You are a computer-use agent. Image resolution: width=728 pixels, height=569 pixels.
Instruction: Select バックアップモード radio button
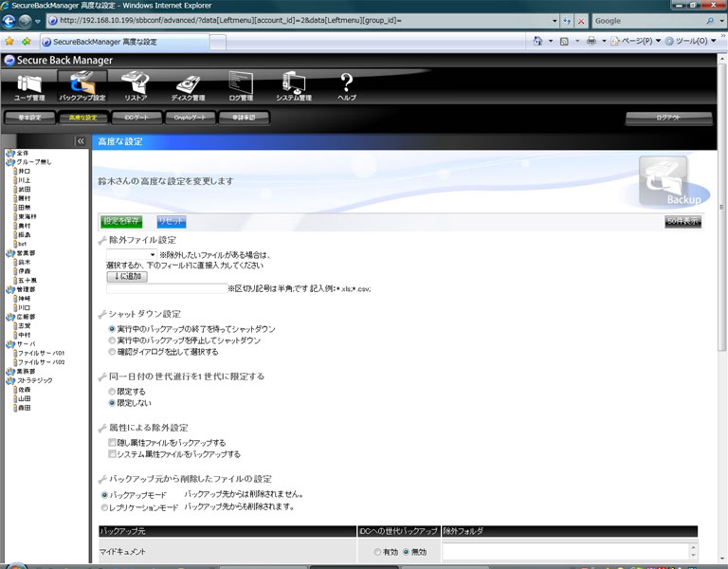coord(104,495)
